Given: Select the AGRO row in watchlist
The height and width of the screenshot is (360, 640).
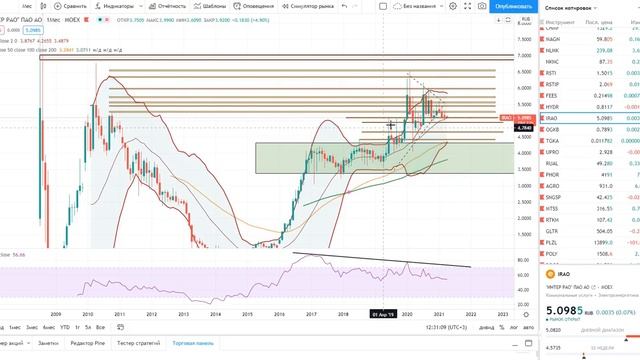Looking at the screenshot, I should (x=590, y=186).
